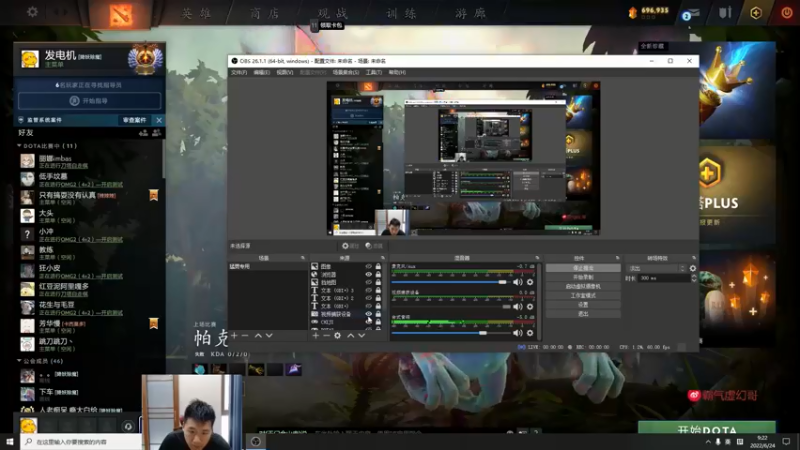This screenshot has height=450, width=800.
Task: Dismiss the 监管系统案件 notice with X
Action: pos(159,120)
